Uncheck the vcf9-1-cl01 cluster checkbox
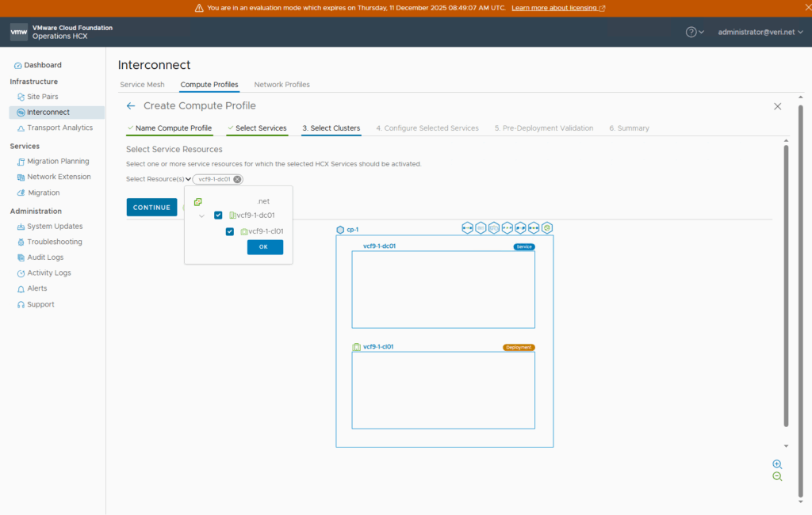Viewport: 812px width, 515px height. click(x=230, y=231)
